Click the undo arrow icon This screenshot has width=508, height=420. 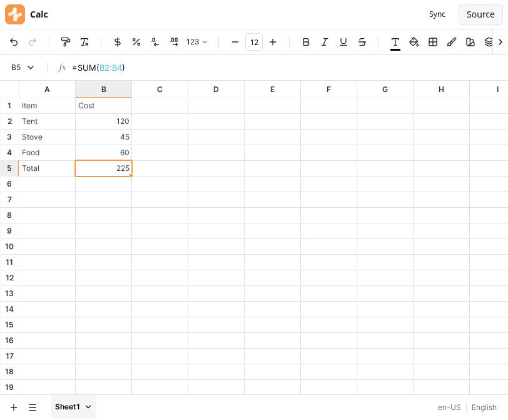[14, 42]
